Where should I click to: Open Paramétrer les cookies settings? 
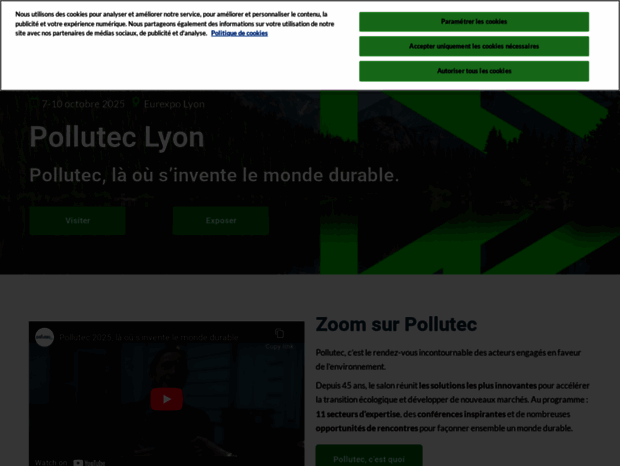[x=474, y=22]
